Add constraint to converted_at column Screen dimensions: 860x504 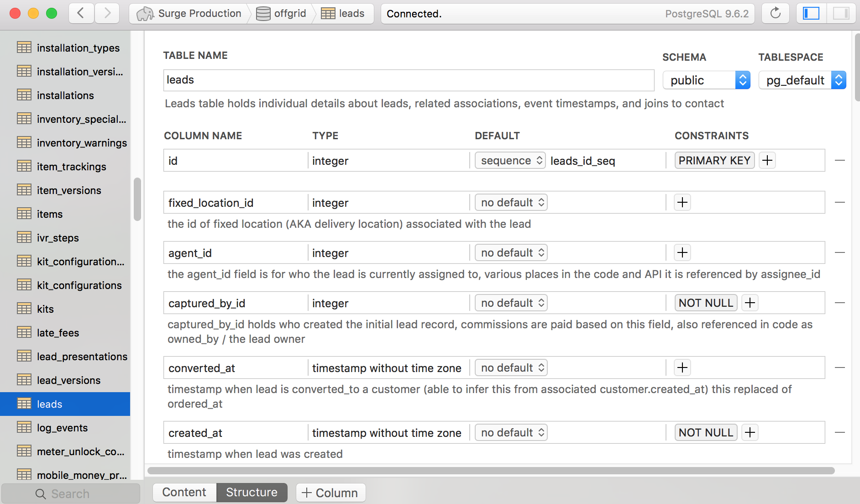(x=682, y=367)
